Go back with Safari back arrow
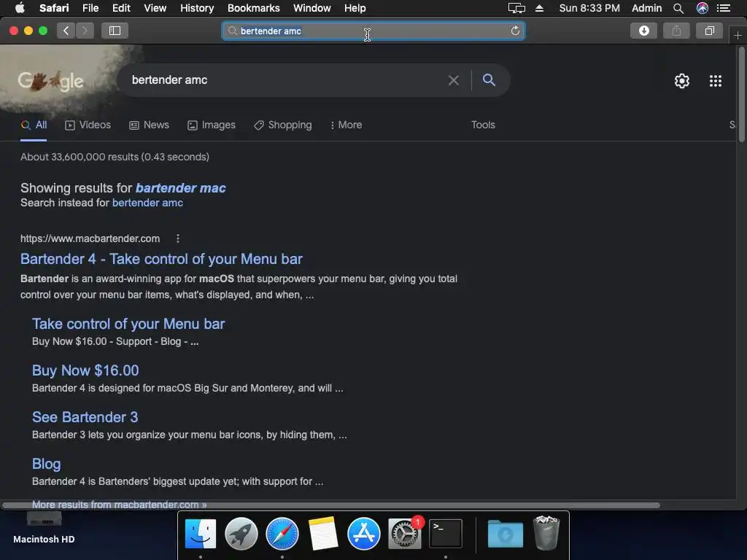This screenshot has width=747, height=560. (x=66, y=31)
